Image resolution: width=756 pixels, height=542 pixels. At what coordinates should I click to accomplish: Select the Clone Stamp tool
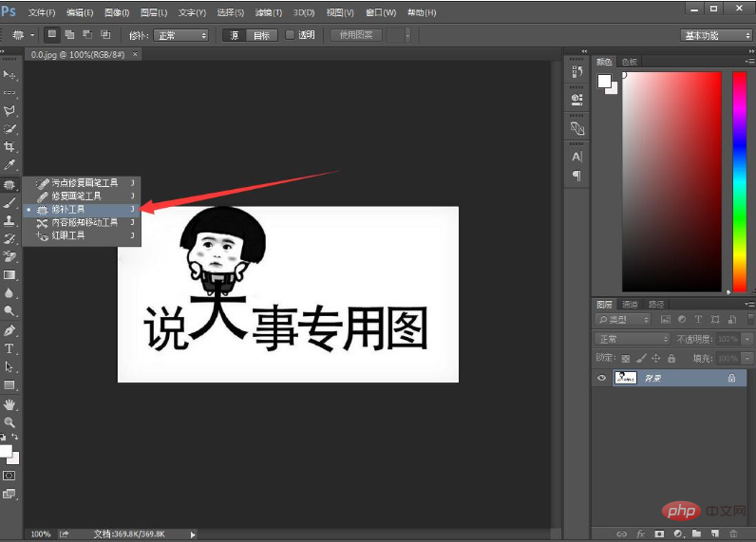click(9, 220)
